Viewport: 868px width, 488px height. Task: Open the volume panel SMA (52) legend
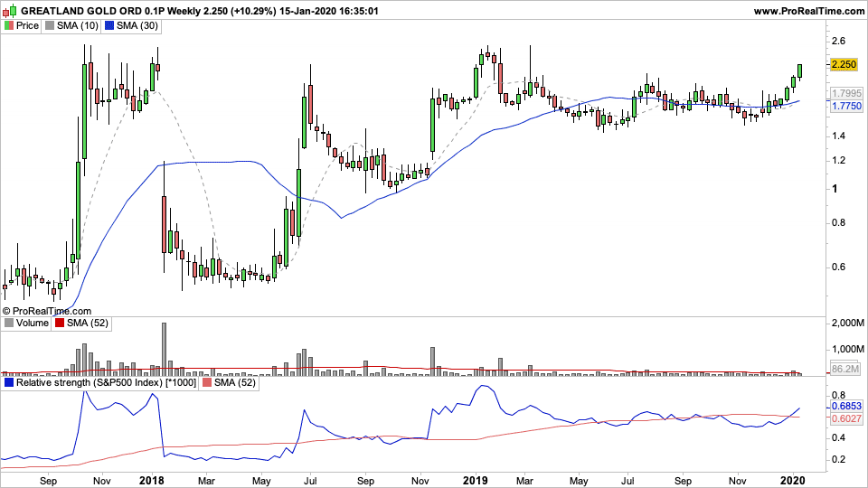pyautogui.click(x=88, y=324)
